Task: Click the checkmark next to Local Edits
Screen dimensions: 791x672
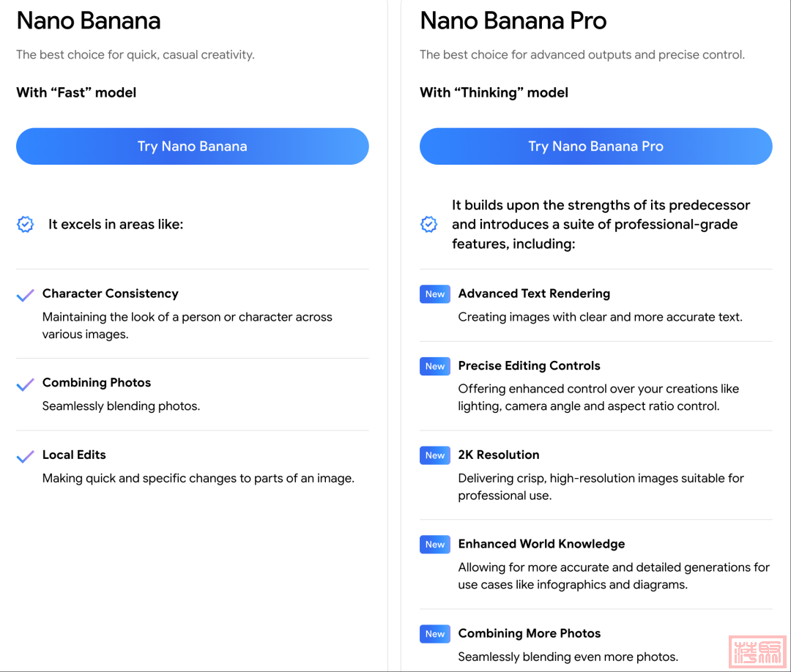Action: 26,456
